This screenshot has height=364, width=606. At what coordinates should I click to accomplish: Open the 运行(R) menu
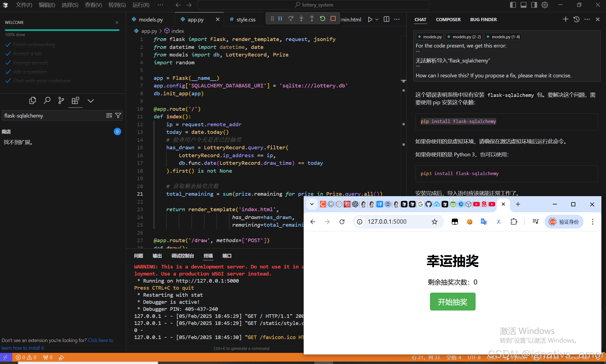tap(141, 5)
